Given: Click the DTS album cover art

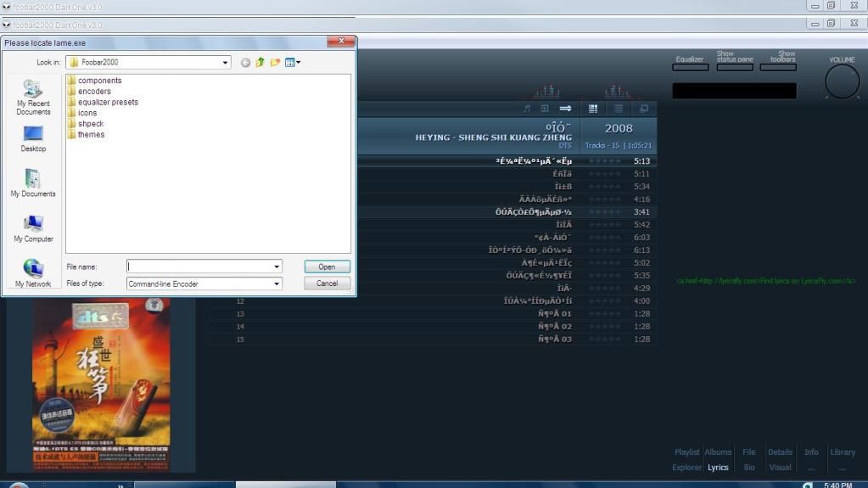Looking at the screenshot, I should tap(101, 384).
